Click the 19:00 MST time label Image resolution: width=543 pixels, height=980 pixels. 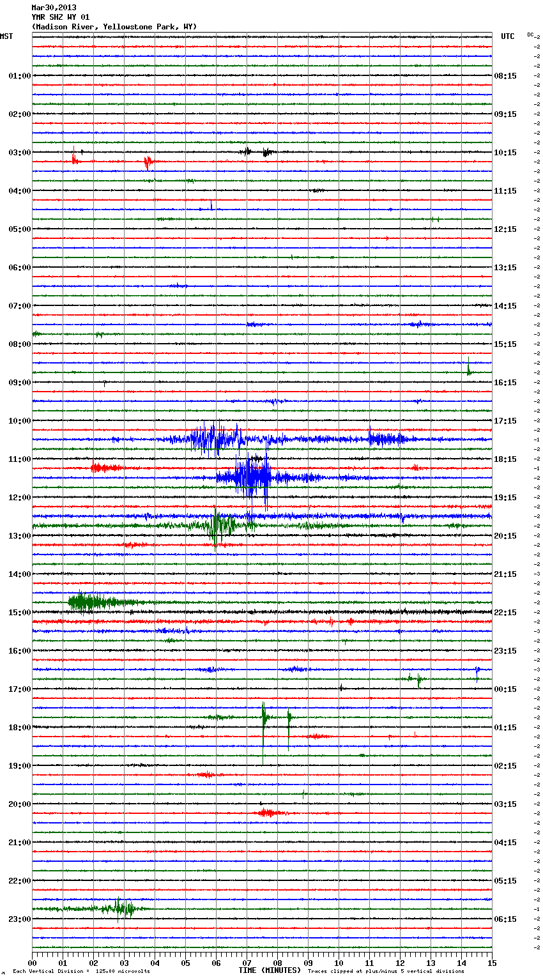tap(20, 766)
